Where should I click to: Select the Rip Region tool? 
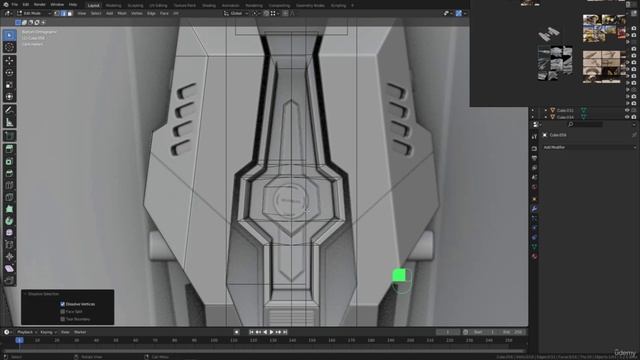(9, 280)
